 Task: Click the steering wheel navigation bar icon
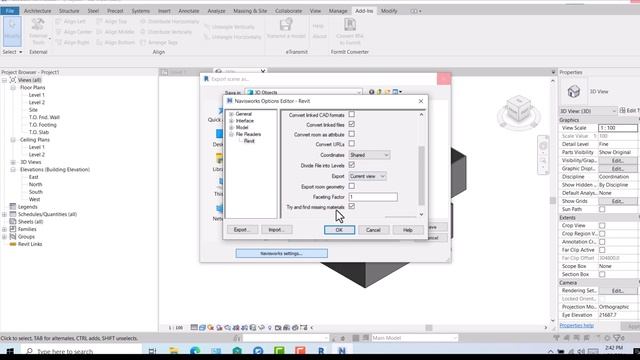tap(543, 146)
